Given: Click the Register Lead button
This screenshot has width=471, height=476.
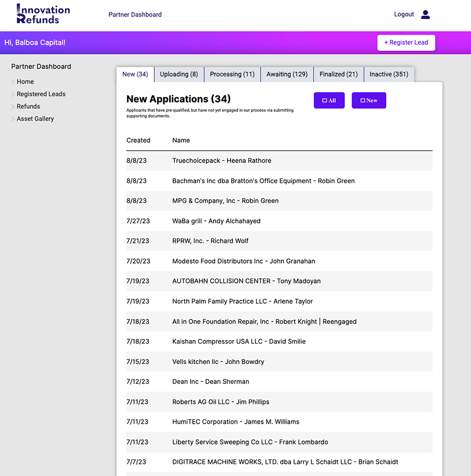Looking at the screenshot, I should (406, 43).
